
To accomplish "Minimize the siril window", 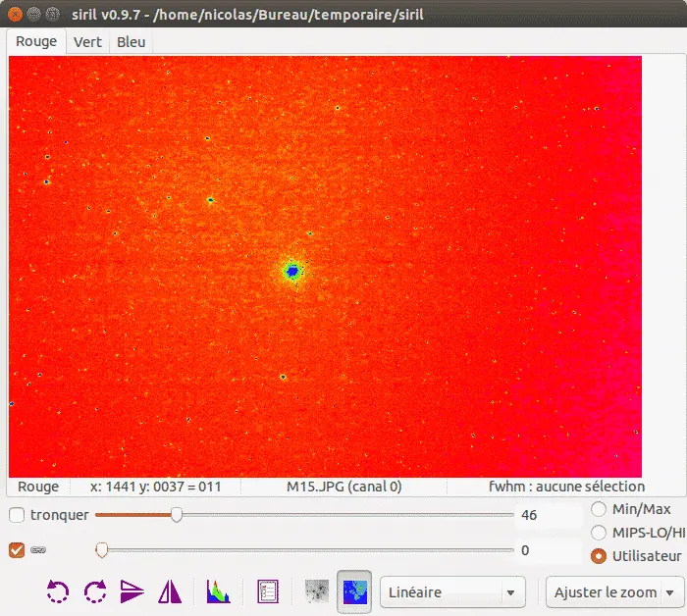I will pos(33,14).
